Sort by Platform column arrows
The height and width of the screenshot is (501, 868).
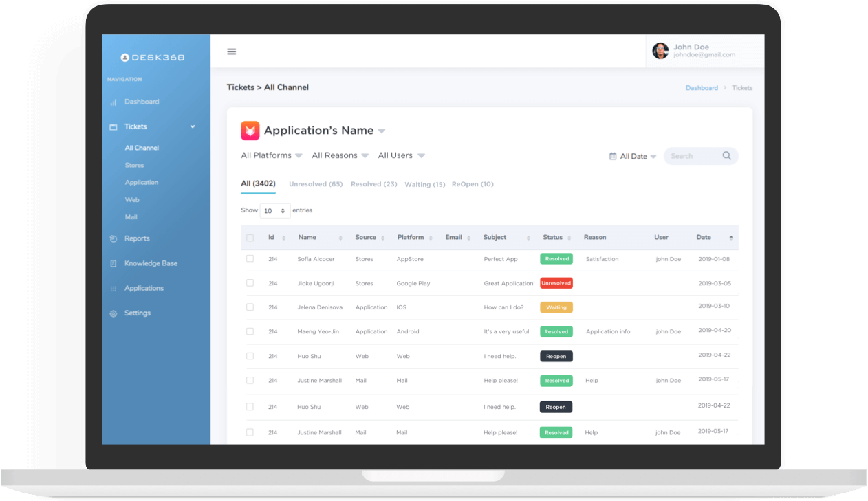tap(431, 238)
